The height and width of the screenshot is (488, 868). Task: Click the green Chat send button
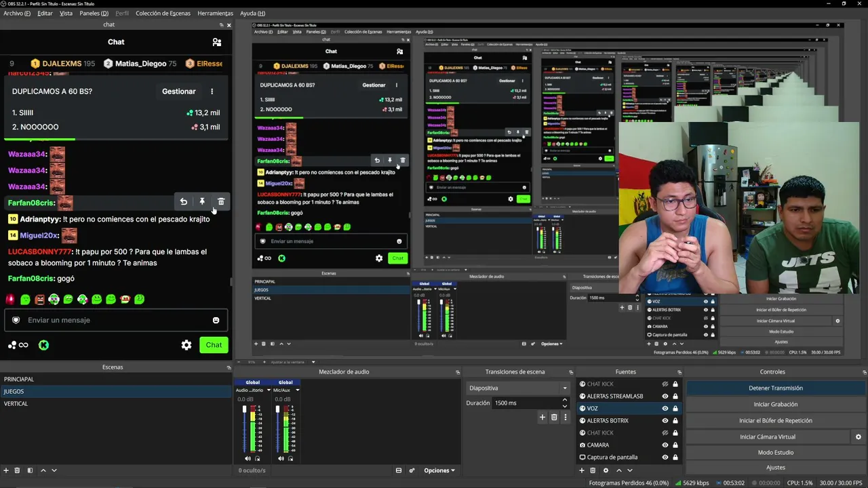click(214, 345)
